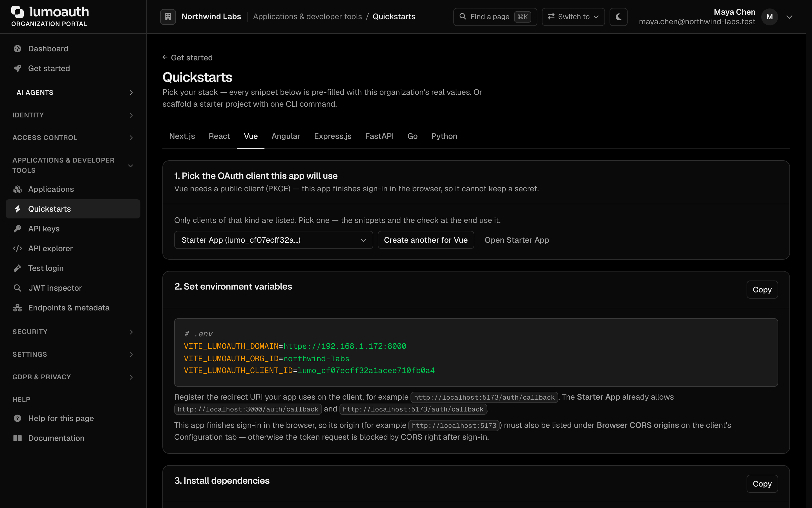Expand the SECURITY section

click(x=73, y=332)
